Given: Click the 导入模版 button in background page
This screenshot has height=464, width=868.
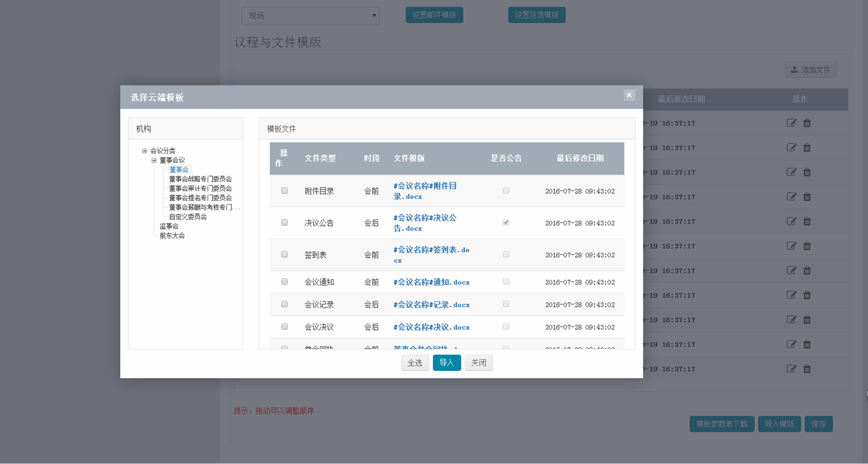Looking at the screenshot, I should click(779, 424).
